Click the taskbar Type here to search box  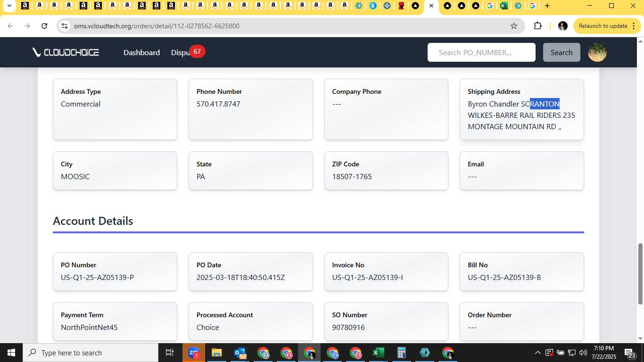click(91, 353)
